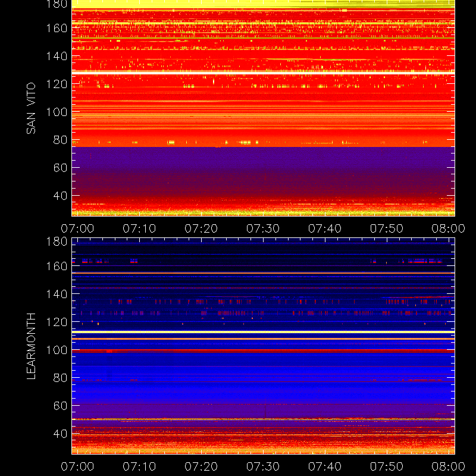Click the 07:20 time label under the San Vito plot
Image resolution: width=476 pixels, height=476 pixels.
(201, 228)
